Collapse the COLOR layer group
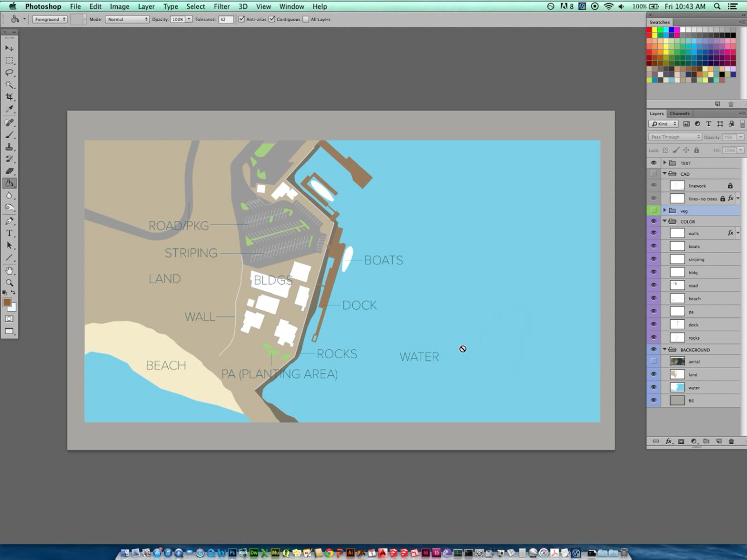 [665, 222]
